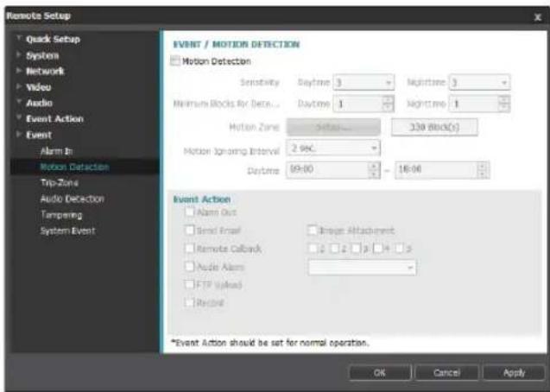
Task: Open the Audio Detection settings page
Action: point(73,199)
